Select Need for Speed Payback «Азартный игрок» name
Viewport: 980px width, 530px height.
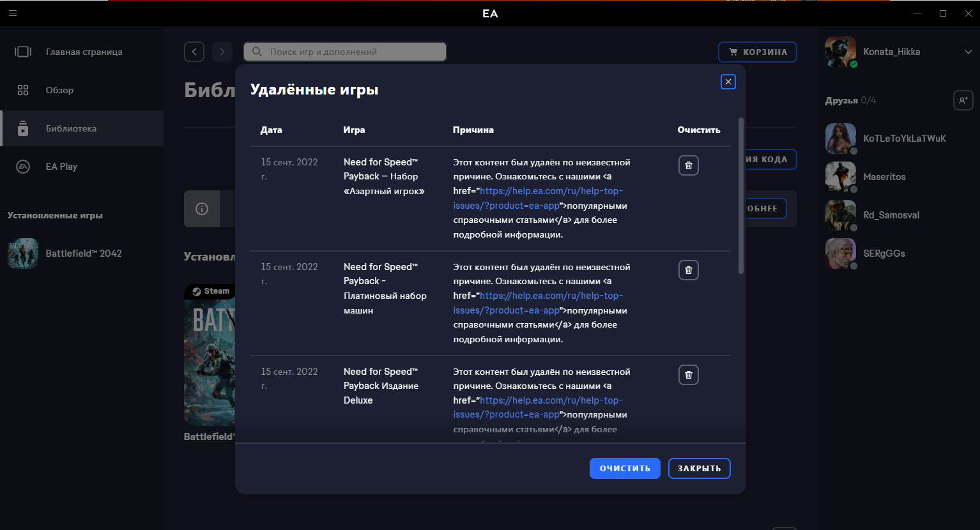point(384,176)
